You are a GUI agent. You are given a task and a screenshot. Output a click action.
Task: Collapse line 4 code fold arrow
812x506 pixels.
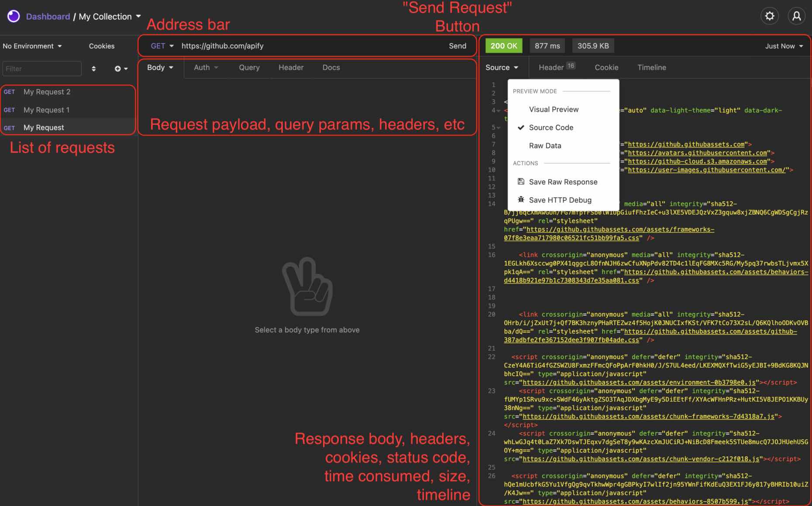(499, 111)
